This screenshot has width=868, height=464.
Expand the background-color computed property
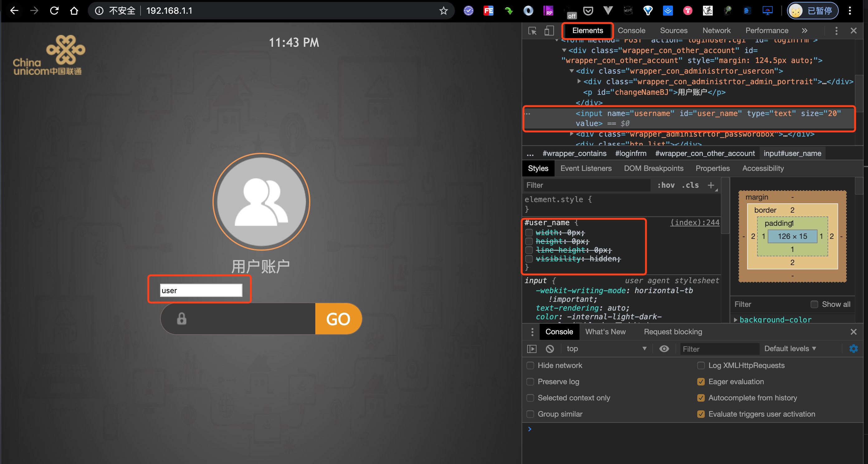tap(736, 320)
